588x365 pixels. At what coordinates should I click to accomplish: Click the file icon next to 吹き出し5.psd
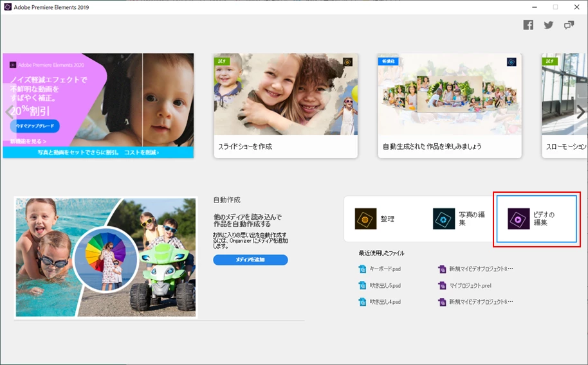tap(362, 285)
